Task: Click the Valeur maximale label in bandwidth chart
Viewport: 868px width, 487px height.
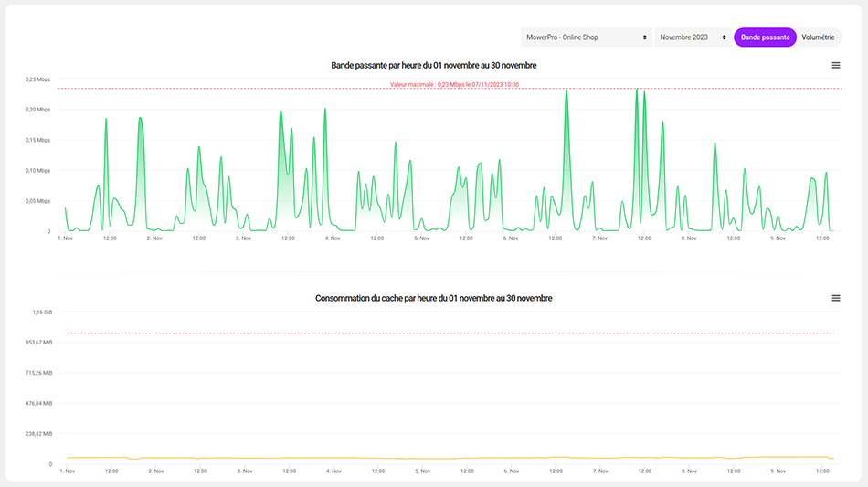Action: click(454, 84)
